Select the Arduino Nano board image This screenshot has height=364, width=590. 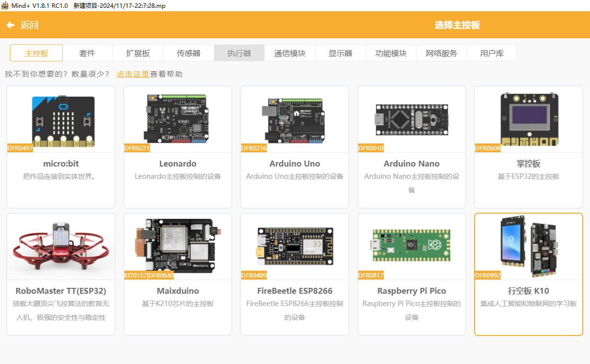click(412, 119)
